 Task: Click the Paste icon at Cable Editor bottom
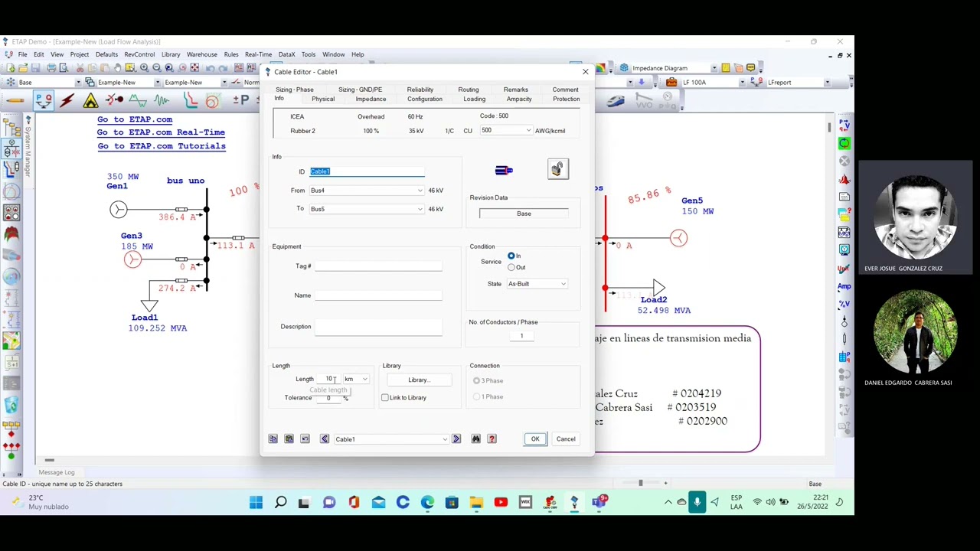[x=289, y=439]
